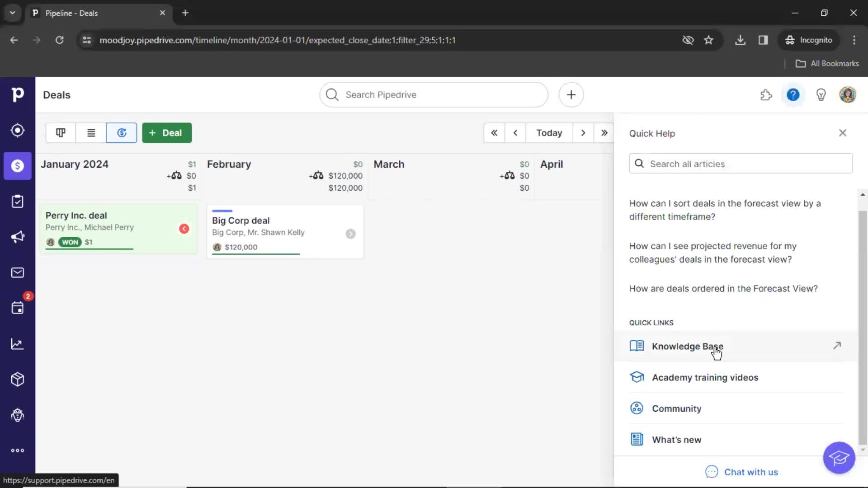Open the Big Corp deal card

(285, 232)
